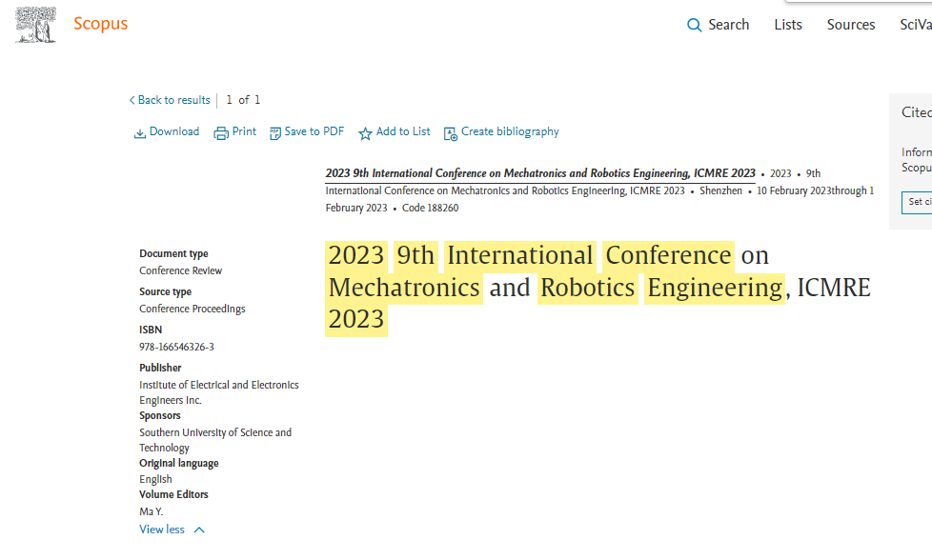932x560 pixels.
Task: Click Add to List label
Action: click(x=403, y=131)
